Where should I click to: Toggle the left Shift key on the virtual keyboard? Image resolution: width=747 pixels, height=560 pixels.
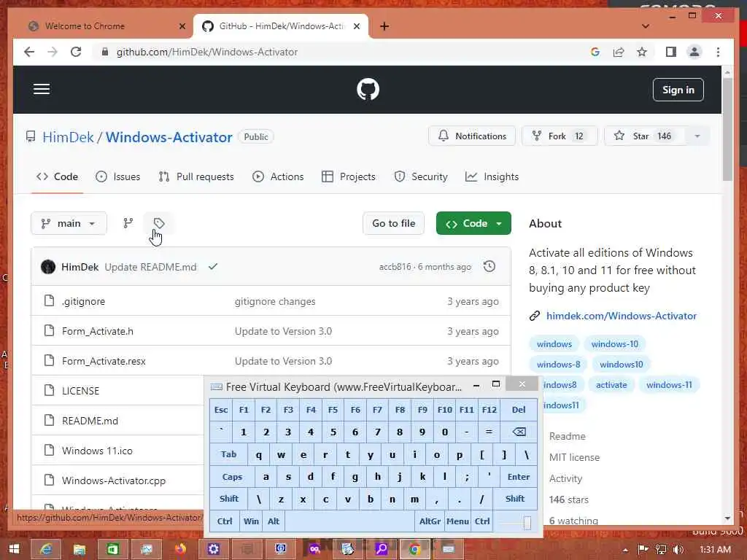228,499
